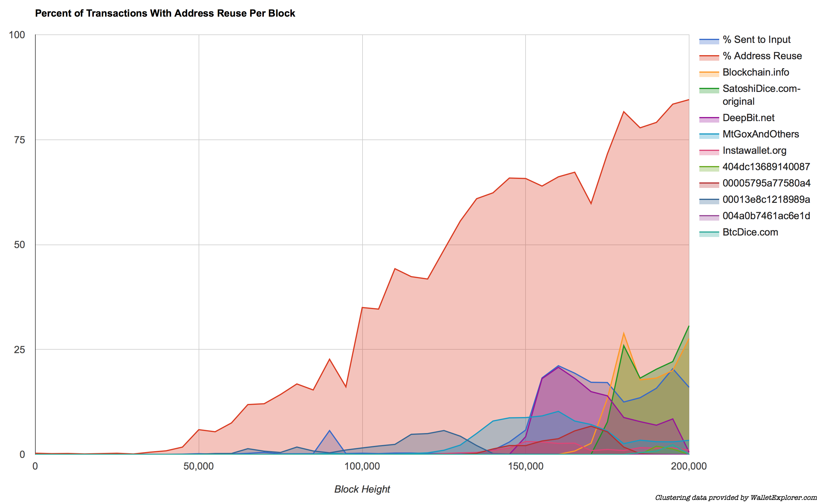This screenshot has width=820, height=504.
Task: Expand the 004a0b7461ac6e1d legend entry
Action: pos(755,214)
